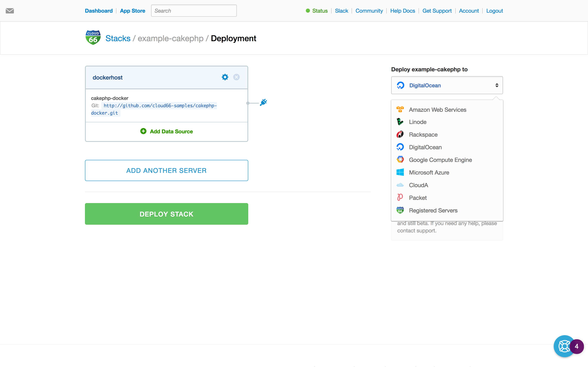Select Microsoft Azure from provider list
This screenshot has width=588, height=367.
click(429, 172)
